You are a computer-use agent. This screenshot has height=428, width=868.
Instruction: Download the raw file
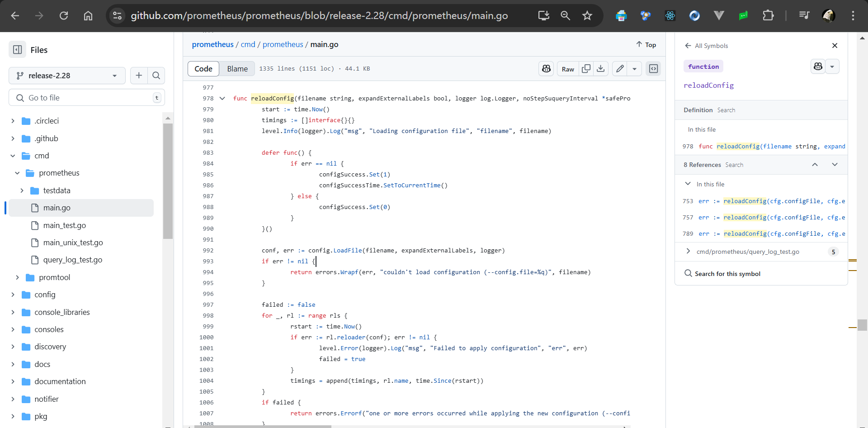pyautogui.click(x=601, y=69)
